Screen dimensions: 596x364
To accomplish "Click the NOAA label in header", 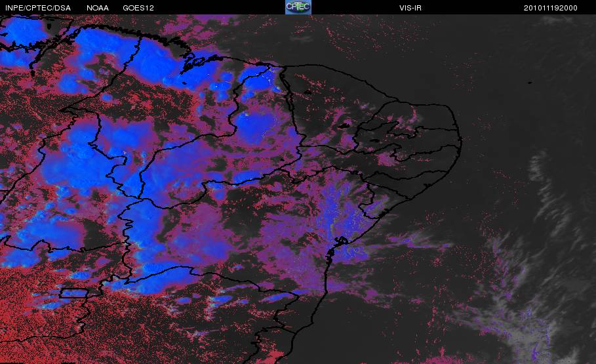I will [x=98, y=8].
